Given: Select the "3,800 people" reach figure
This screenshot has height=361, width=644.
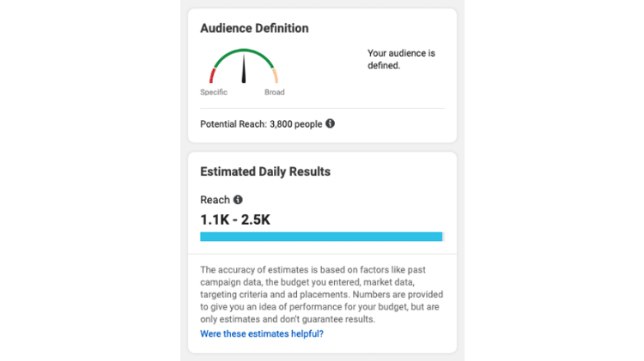Looking at the screenshot, I should pyautogui.click(x=296, y=124).
